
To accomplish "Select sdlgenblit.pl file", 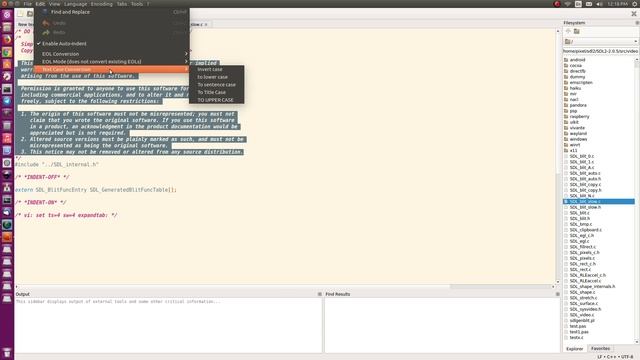I will point(582,321).
